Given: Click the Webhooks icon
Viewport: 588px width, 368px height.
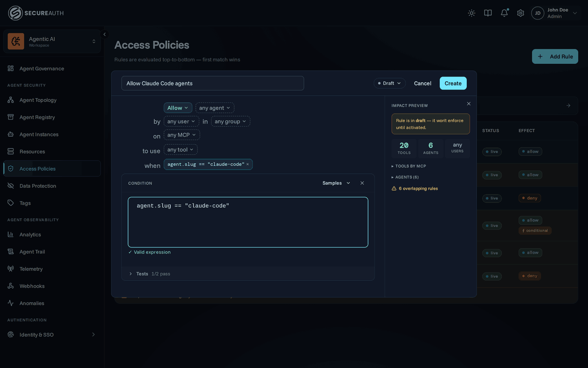Looking at the screenshot, I should tap(11, 286).
